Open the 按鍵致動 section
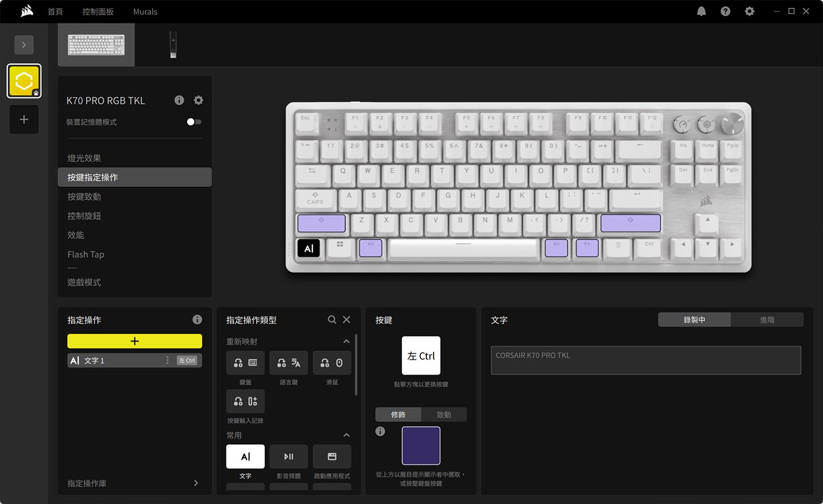Image resolution: width=823 pixels, height=504 pixels. pos(134,197)
